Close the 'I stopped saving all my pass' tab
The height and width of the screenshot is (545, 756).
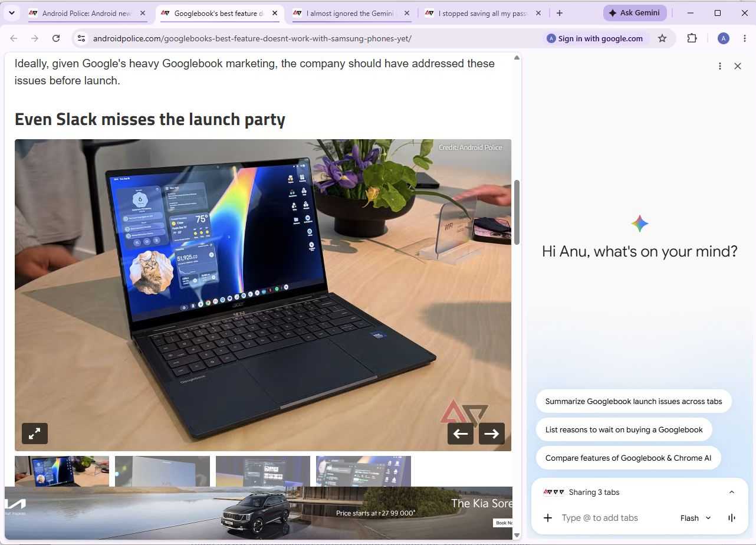click(x=538, y=13)
